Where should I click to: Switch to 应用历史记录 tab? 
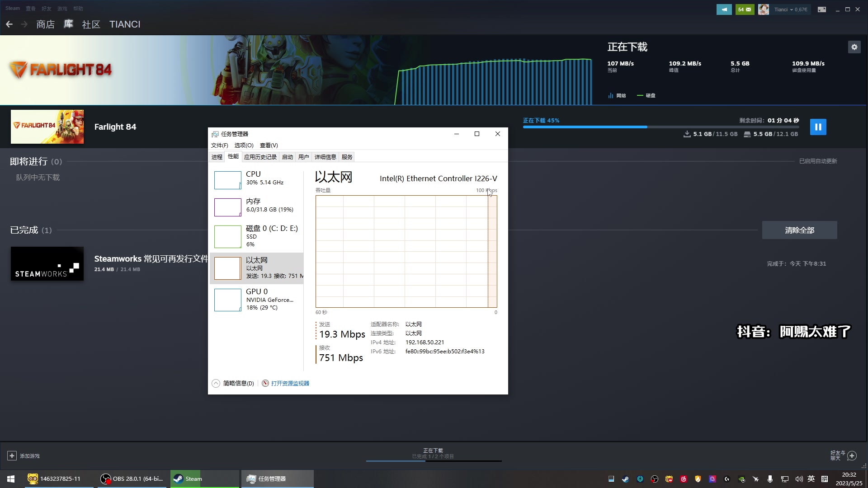pyautogui.click(x=260, y=157)
